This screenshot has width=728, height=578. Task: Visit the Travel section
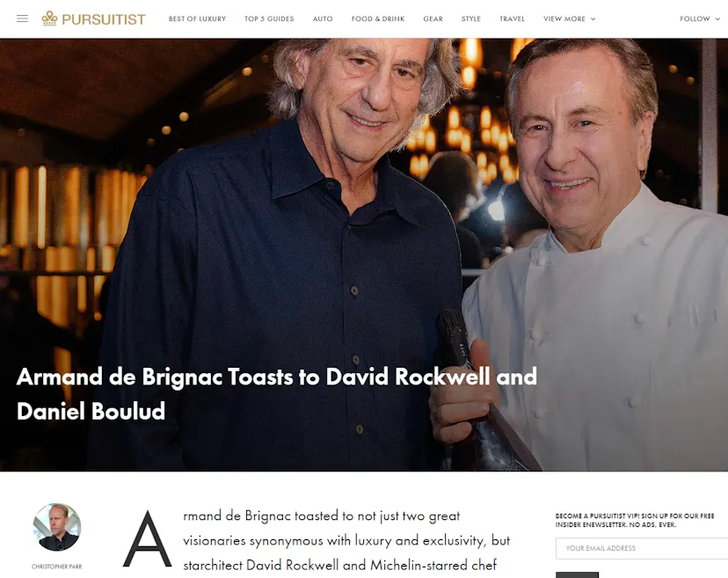512,18
